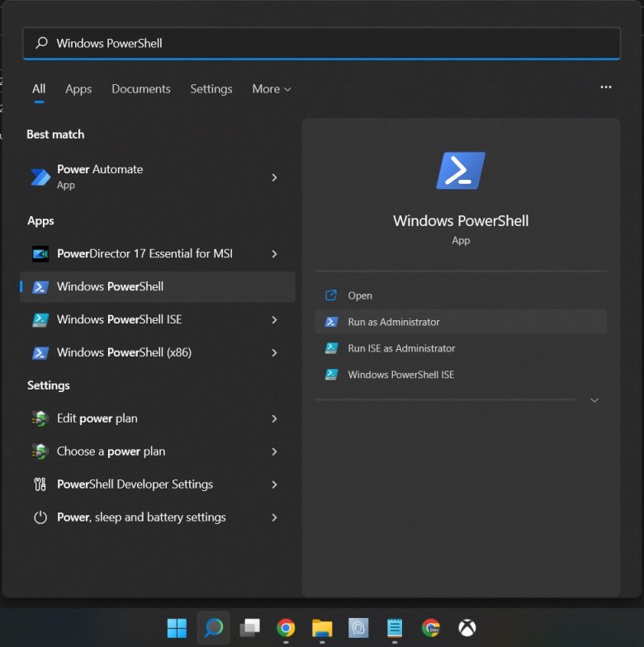Click inside the search text box
This screenshot has width=644, height=647.
[x=322, y=43]
